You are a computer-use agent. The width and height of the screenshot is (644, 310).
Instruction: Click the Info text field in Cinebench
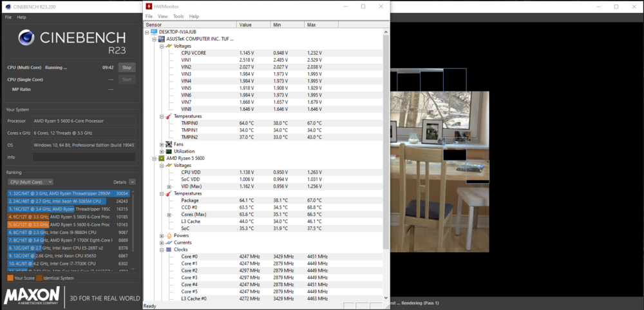[x=84, y=157]
